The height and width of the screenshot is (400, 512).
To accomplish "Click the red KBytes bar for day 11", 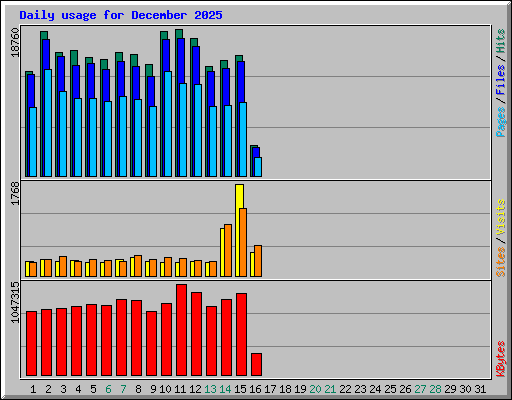I will 181,330.
